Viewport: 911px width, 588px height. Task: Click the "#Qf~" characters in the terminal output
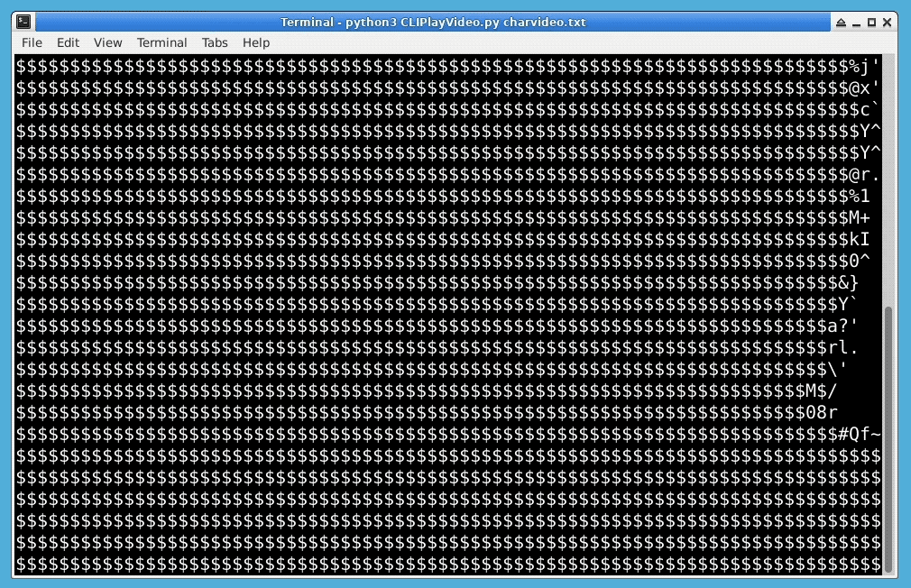(x=859, y=434)
